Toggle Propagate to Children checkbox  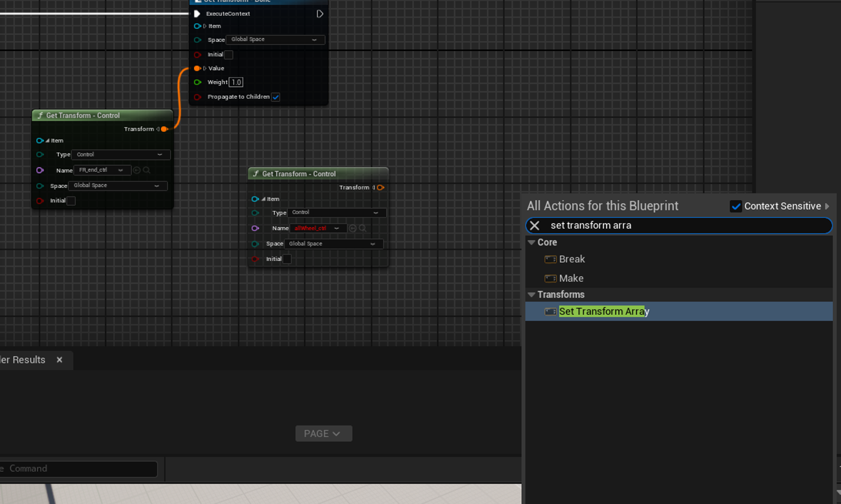(276, 97)
